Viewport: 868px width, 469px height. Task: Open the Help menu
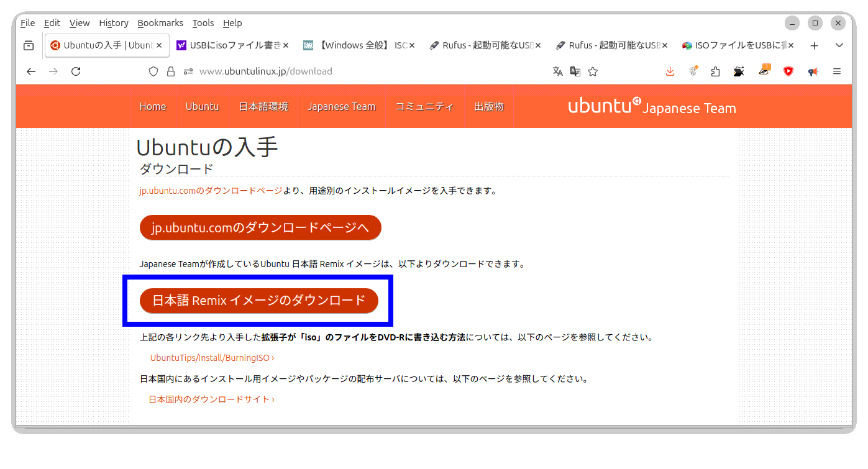[x=232, y=23]
